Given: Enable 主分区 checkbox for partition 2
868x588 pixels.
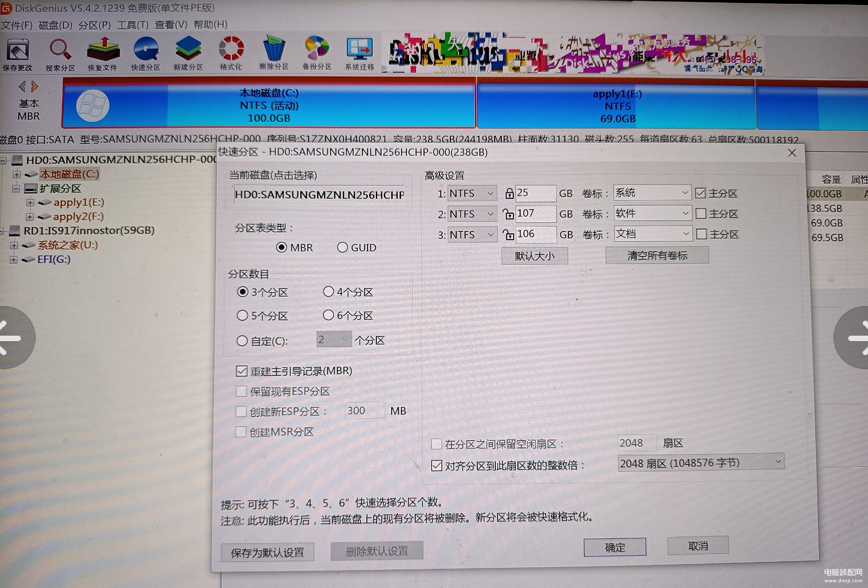Looking at the screenshot, I should point(701,214).
